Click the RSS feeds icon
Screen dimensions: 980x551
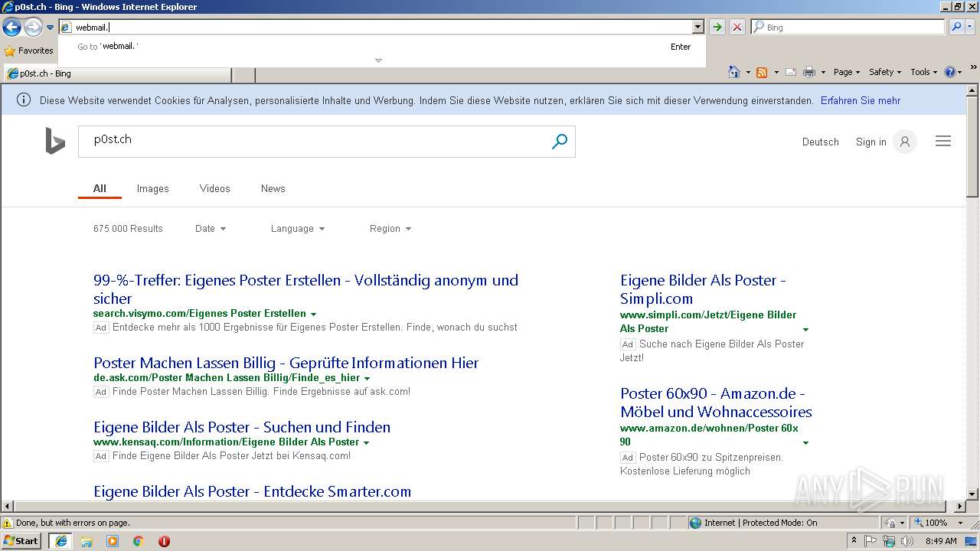point(762,72)
